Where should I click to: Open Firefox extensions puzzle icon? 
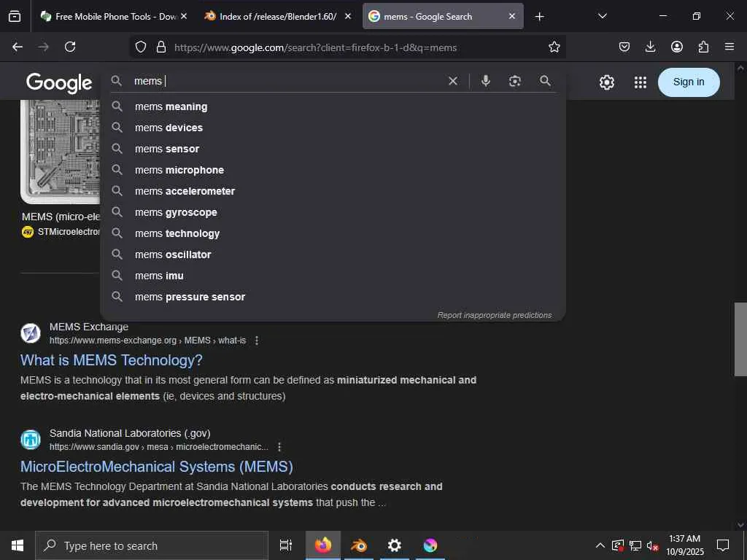pos(703,47)
